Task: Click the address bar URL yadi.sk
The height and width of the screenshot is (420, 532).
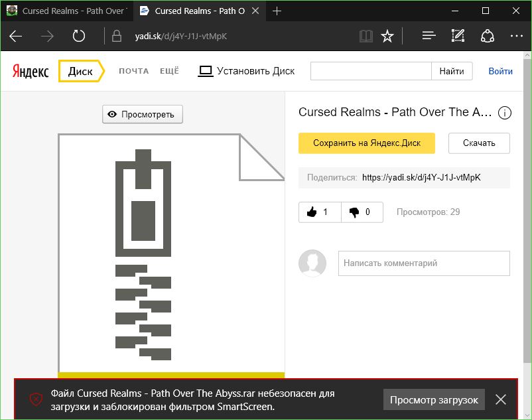Action: tap(180, 36)
